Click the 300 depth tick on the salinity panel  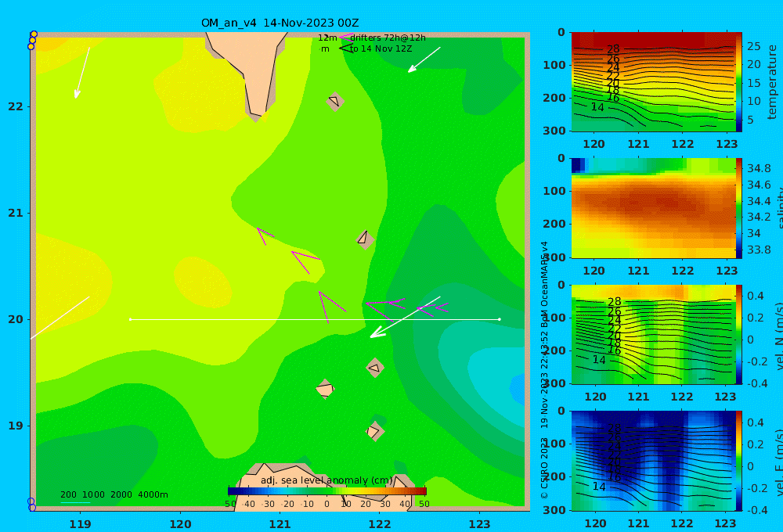pos(554,257)
